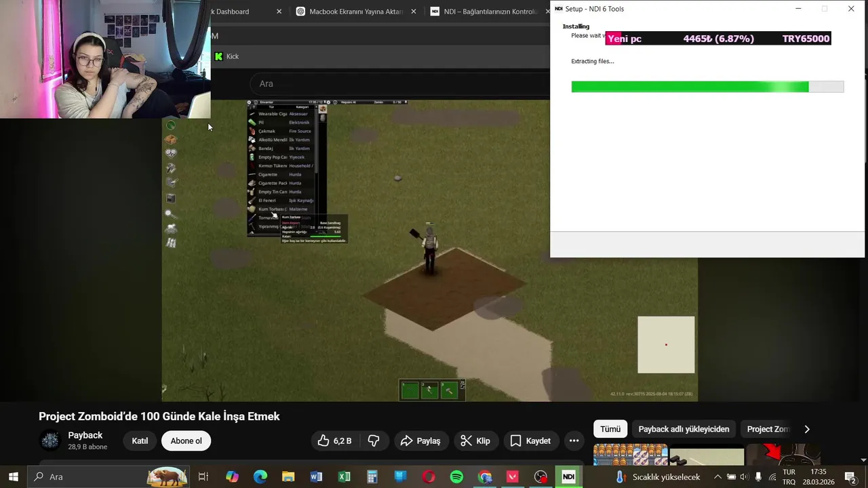Select the El Feneri flashlight row

click(281, 201)
